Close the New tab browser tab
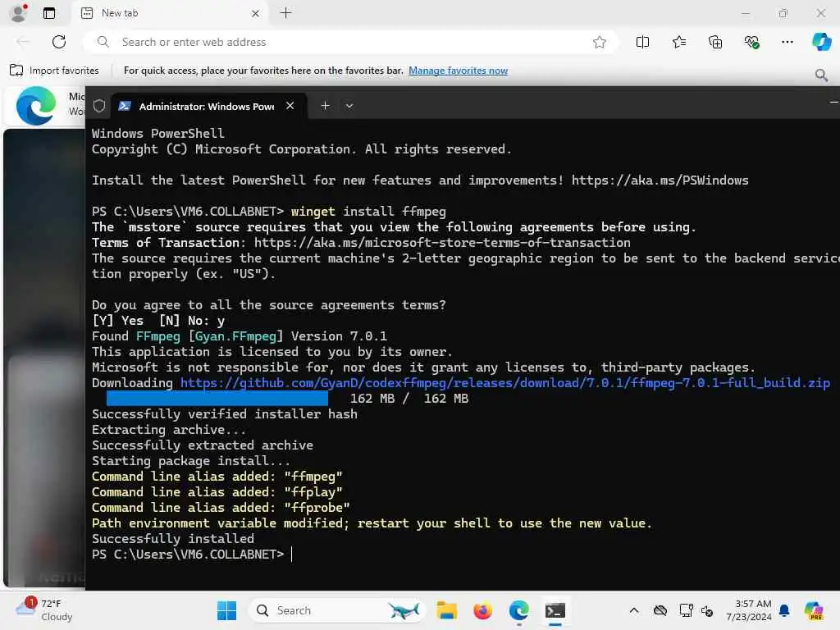The width and height of the screenshot is (840, 630). point(256,13)
